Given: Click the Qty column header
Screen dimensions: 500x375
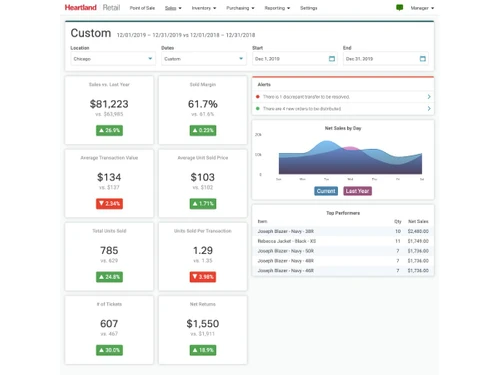Looking at the screenshot, I should click(x=398, y=221).
